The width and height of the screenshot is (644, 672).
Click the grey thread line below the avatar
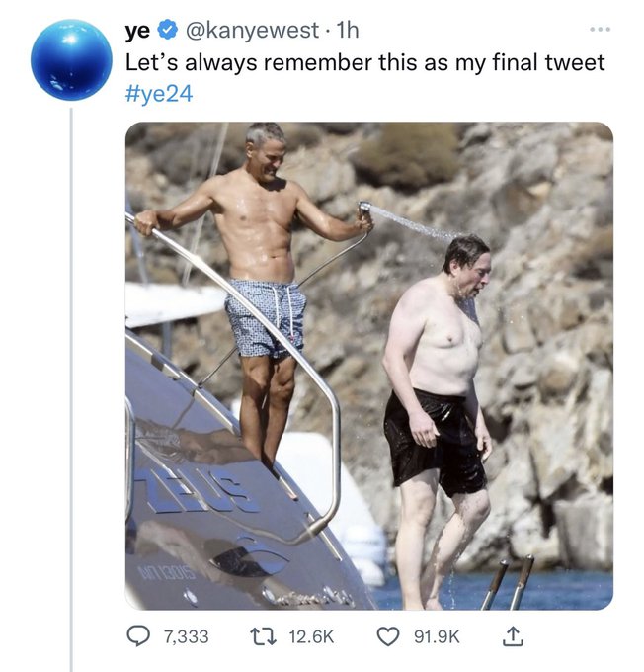click(71, 395)
